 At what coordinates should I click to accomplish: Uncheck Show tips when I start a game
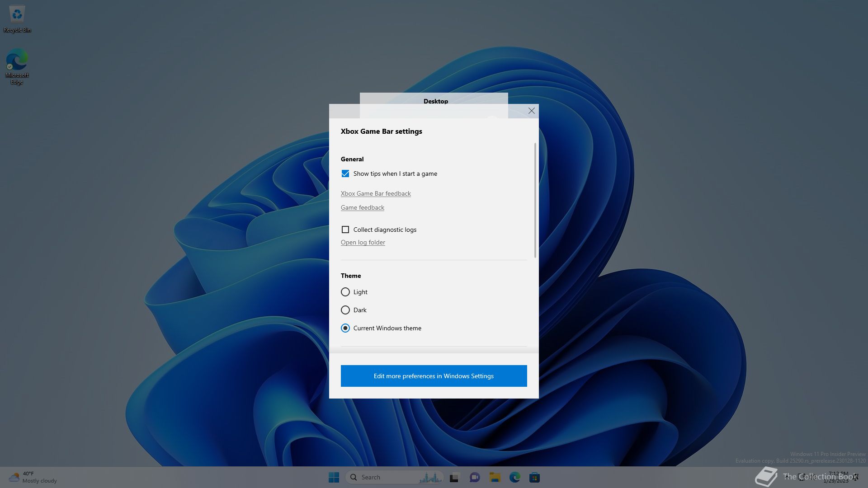(x=345, y=174)
